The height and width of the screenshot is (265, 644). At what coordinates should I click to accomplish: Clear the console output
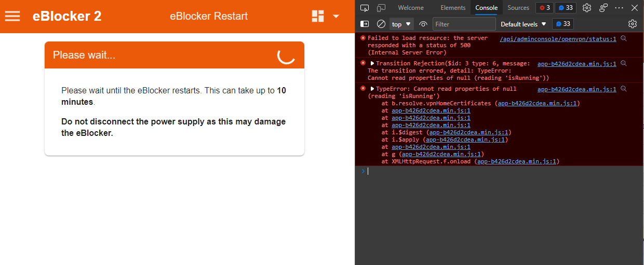381,24
